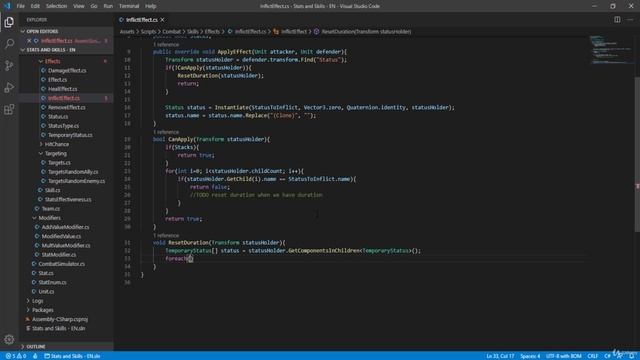
Task: Click the C# language mode status
Action: point(607,356)
